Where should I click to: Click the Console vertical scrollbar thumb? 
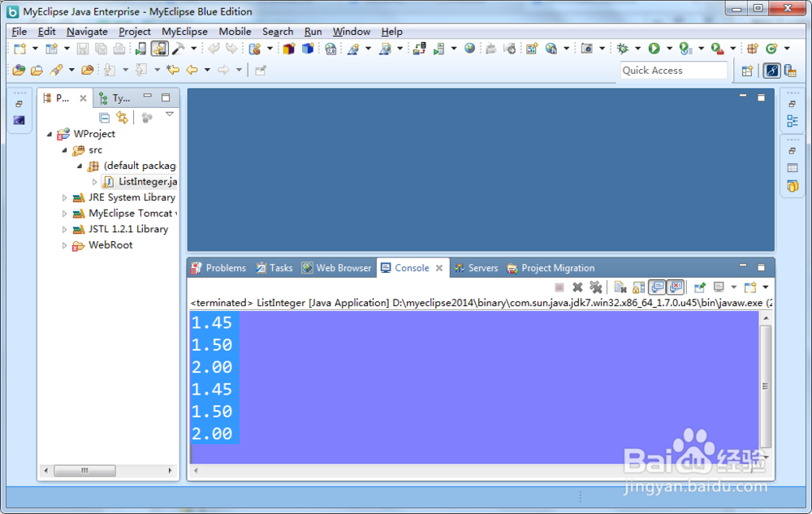click(x=766, y=386)
